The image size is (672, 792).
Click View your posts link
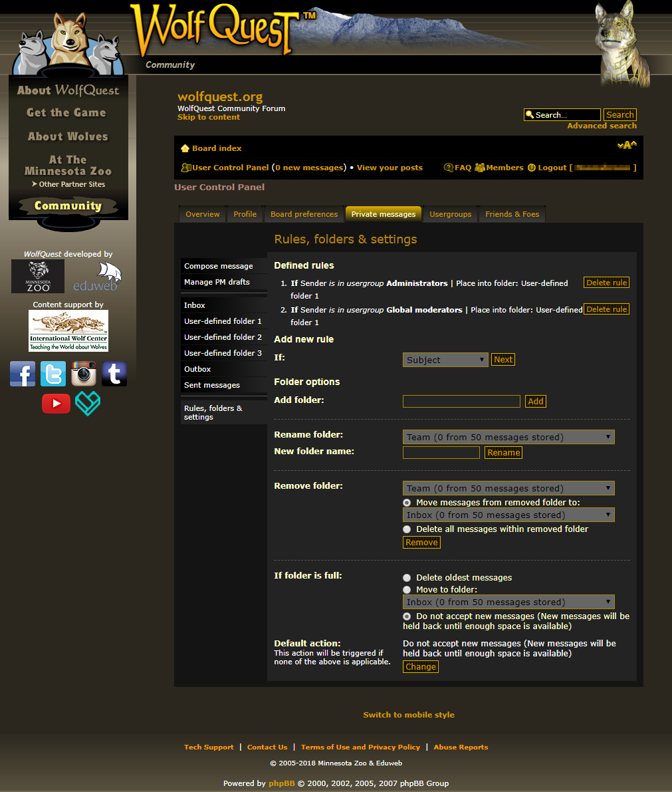pyautogui.click(x=390, y=168)
